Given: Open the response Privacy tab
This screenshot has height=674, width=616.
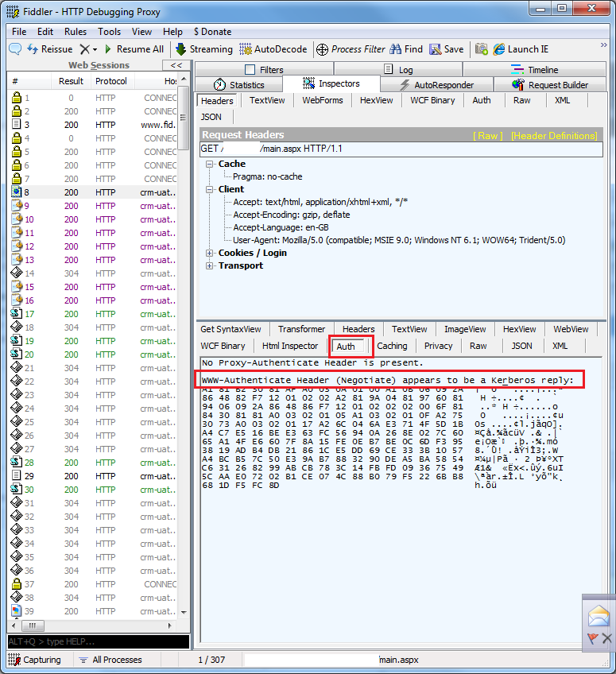Looking at the screenshot, I should click(438, 346).
